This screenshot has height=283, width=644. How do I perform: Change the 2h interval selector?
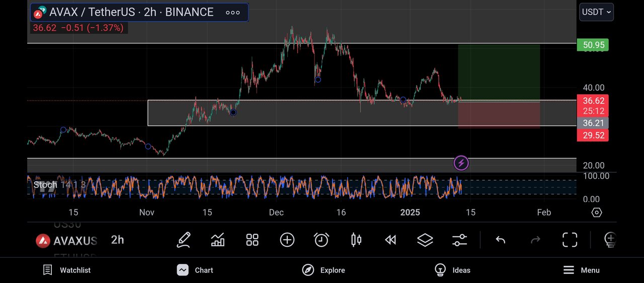coord(118,240)
